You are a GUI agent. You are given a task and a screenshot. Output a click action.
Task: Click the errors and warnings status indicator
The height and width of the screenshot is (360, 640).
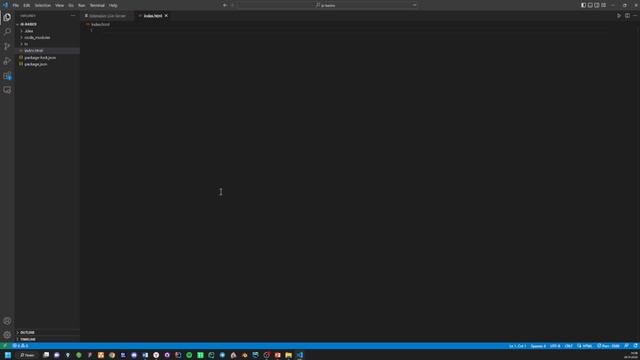click(x=20, y=346)
